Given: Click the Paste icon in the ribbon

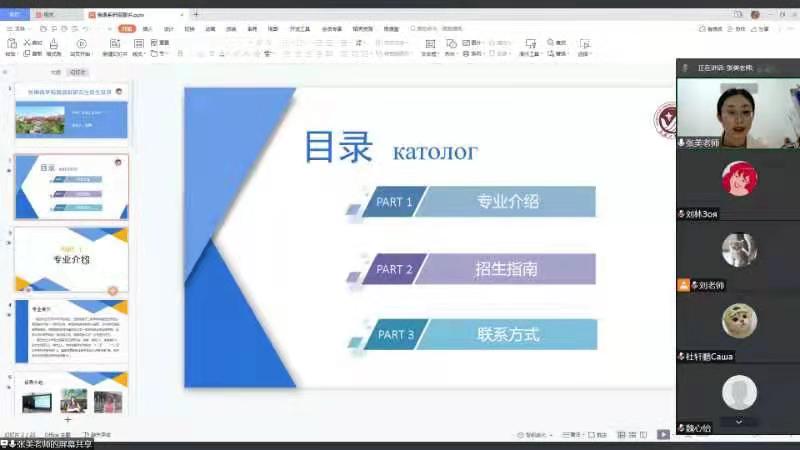Looking at the screenshot, I should coord(12,45).
